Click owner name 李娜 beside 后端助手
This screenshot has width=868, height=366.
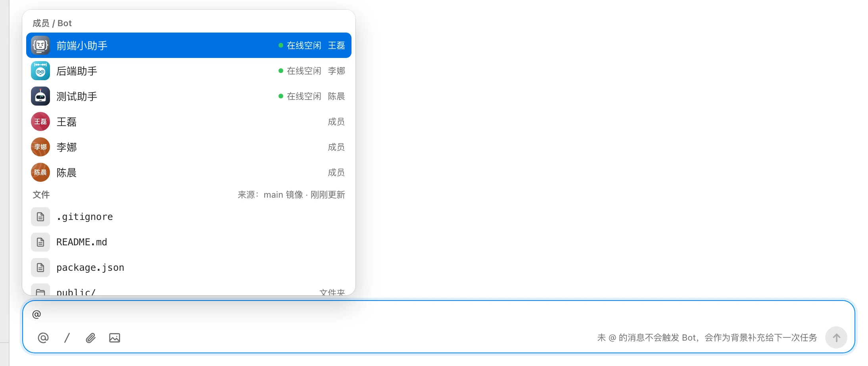click(x=336, y=71)
